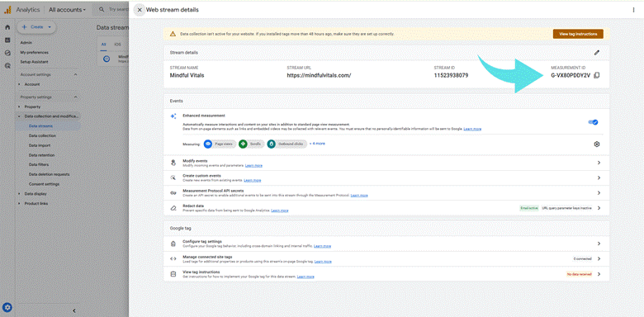Open View tag instructions row chevron

tap(599, 274)
